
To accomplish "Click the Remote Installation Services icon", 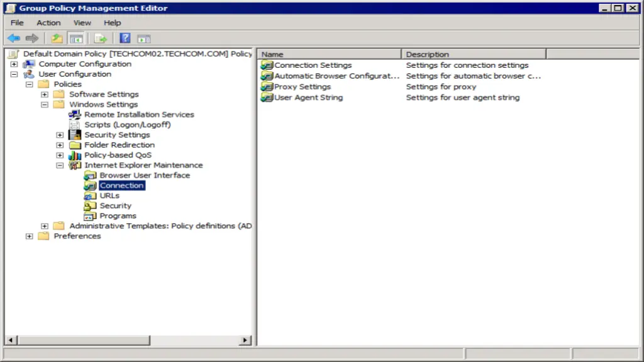I will (x=75, y=114).
